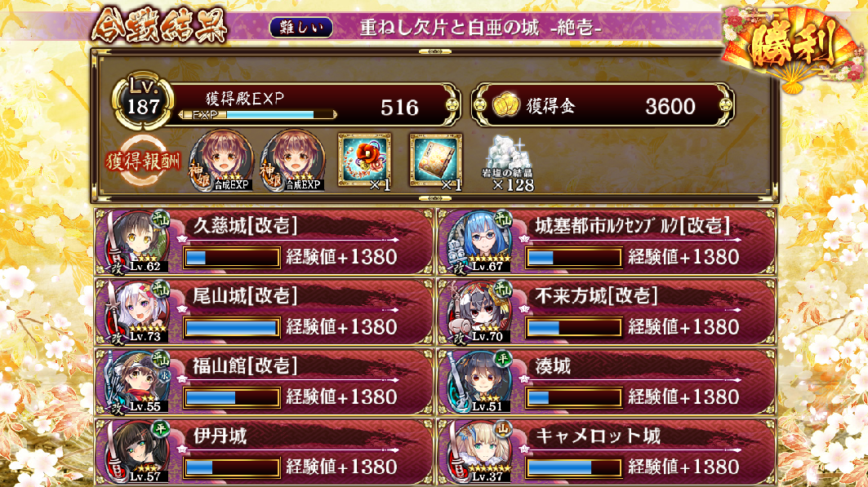Select the 久慈城[改壱] character portrait
868x487 pixels.
tap(136, 242)
